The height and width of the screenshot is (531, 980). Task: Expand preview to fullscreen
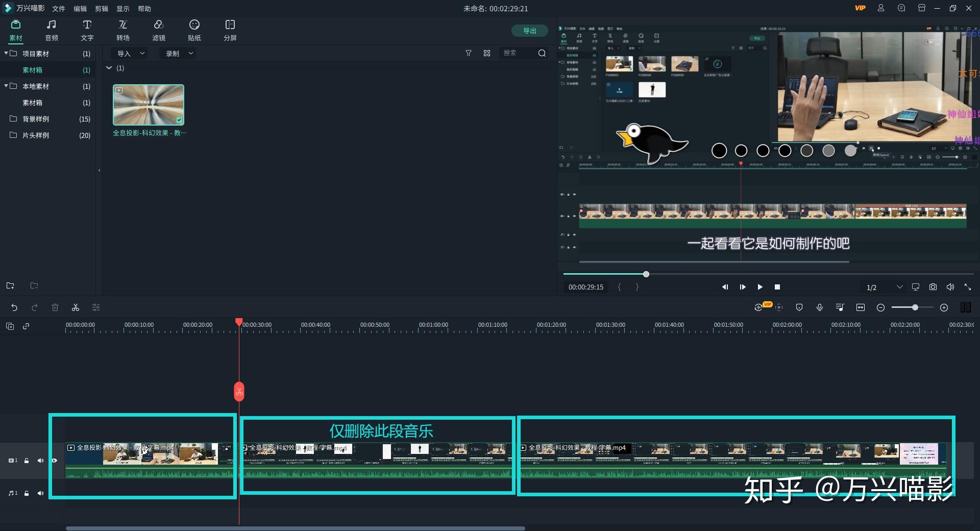tap(968, 287)
